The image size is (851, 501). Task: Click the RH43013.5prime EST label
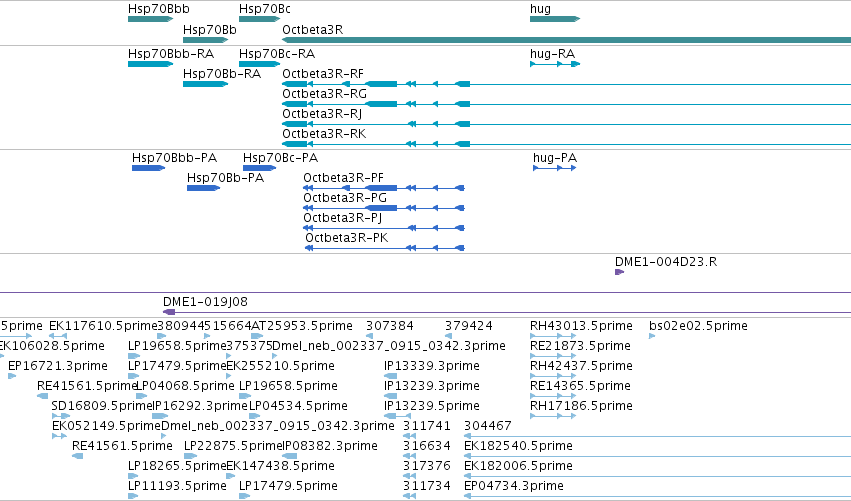(581, 326)
